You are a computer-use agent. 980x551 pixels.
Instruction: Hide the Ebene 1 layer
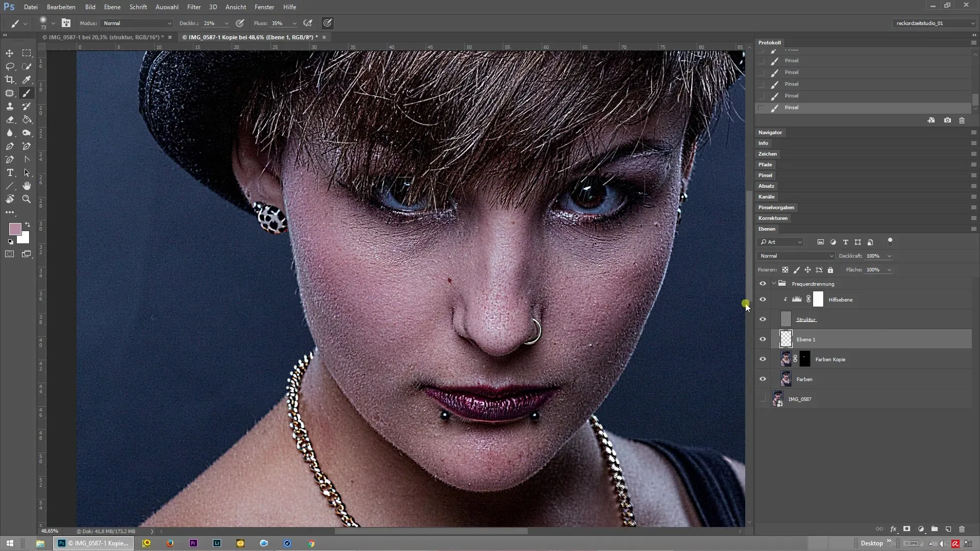763,339
